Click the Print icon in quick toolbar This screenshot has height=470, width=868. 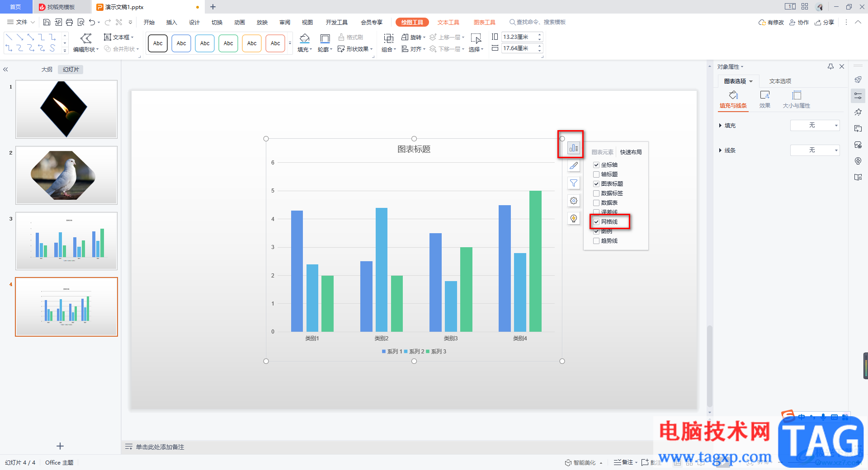tap(69, 22)
